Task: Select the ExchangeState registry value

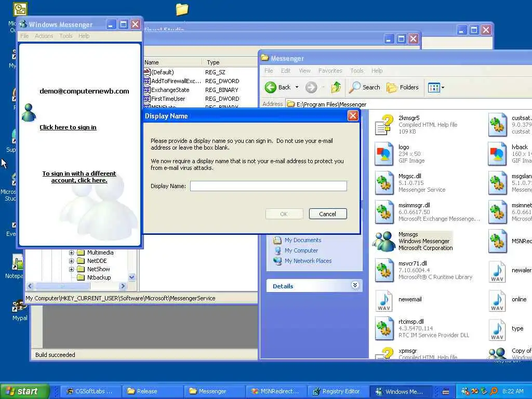Action: pos(170,90)
